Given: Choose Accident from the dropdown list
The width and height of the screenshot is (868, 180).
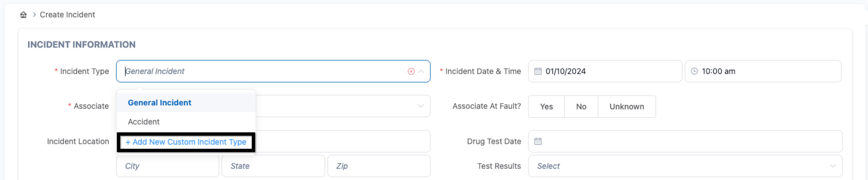Looking at the screenshot, I should pos(144,122).
